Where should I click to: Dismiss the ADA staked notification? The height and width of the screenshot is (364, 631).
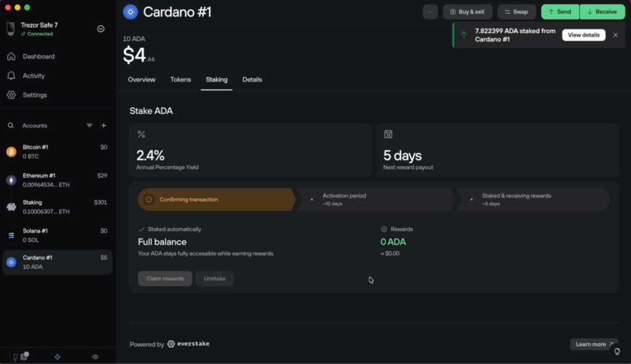615,35
